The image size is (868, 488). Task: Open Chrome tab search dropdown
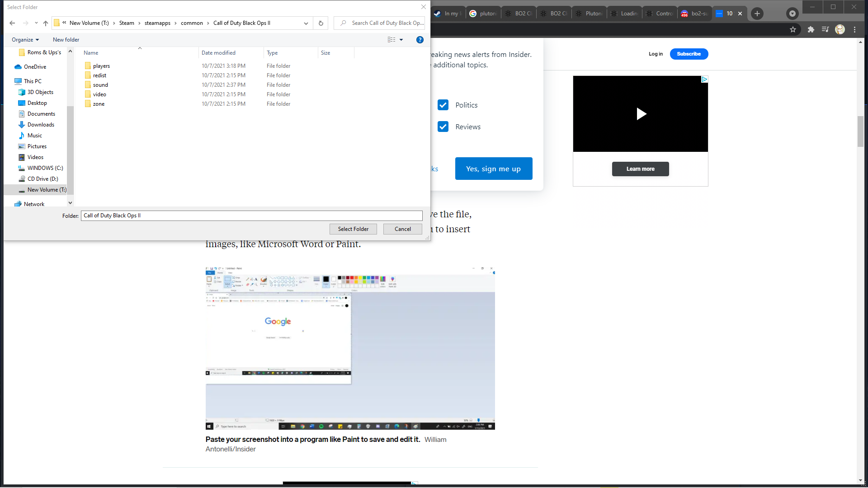[x=792, y=14]
